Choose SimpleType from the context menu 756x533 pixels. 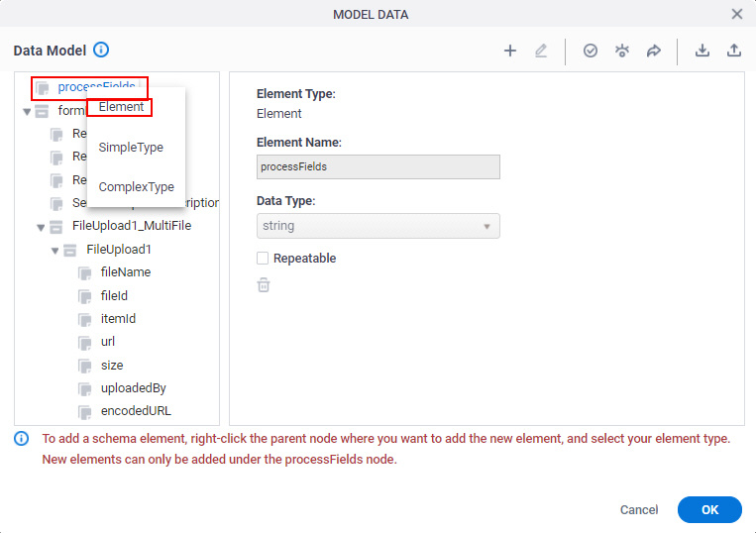pos(131,147)
